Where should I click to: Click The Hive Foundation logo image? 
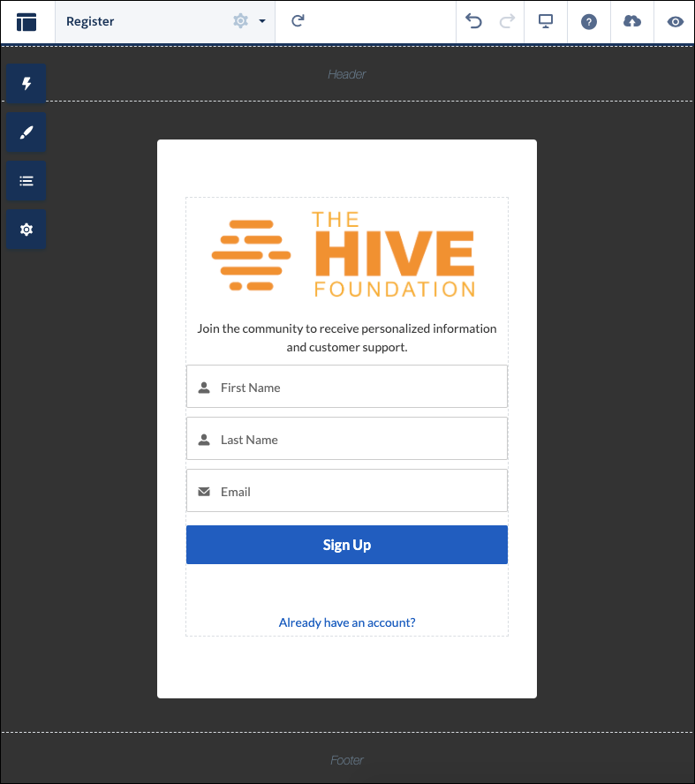(344, 254)
